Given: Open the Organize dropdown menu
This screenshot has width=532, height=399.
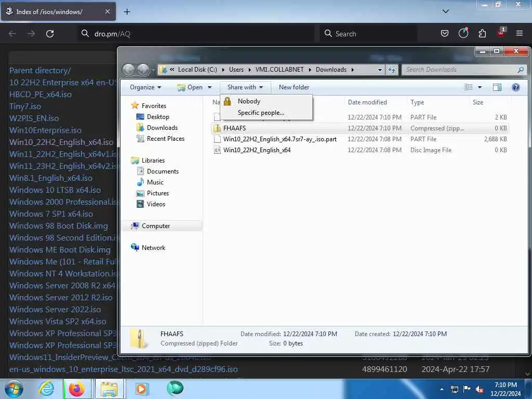Looking at the screenshot, I should pos(145,87).
